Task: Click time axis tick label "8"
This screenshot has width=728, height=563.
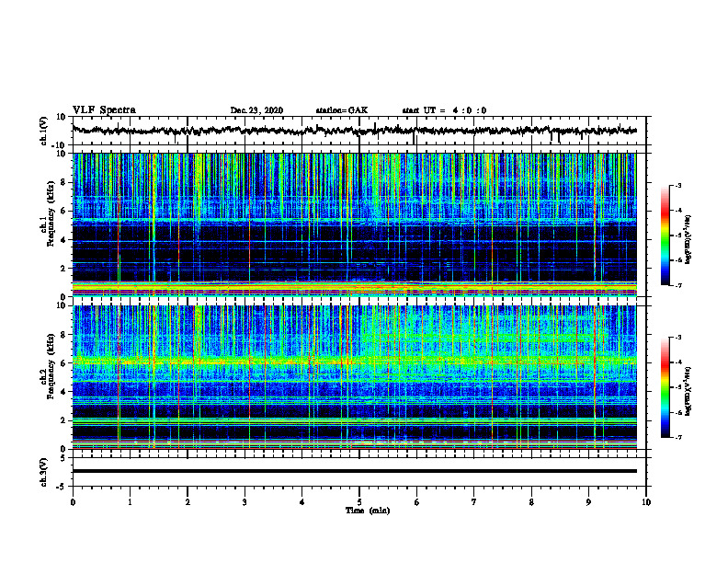Action: [x=531, y=502]
